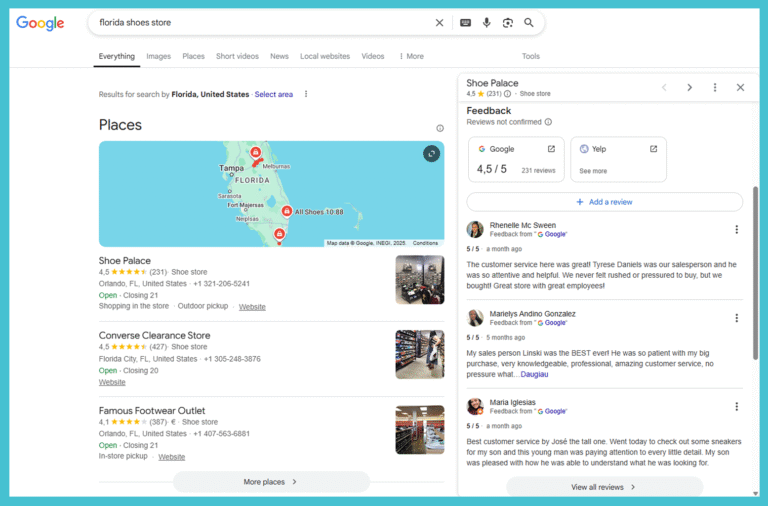Click the reviews panel vertical scrollbar

pos(755,273)
